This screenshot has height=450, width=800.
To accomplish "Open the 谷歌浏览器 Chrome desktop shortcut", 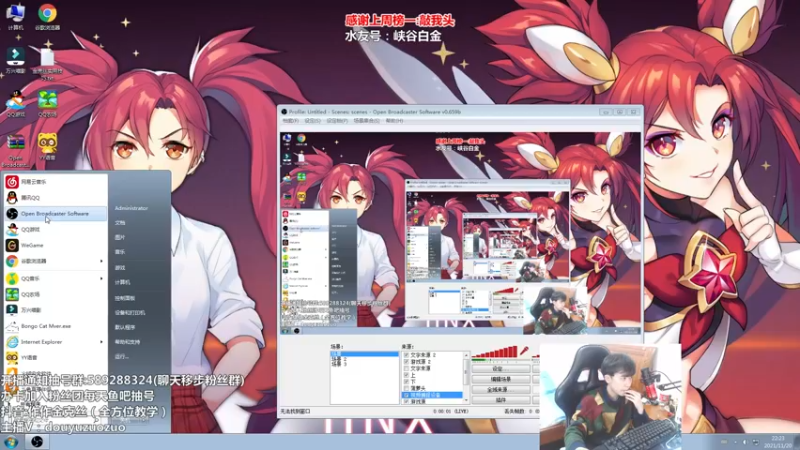I will [x=47, y=17].
